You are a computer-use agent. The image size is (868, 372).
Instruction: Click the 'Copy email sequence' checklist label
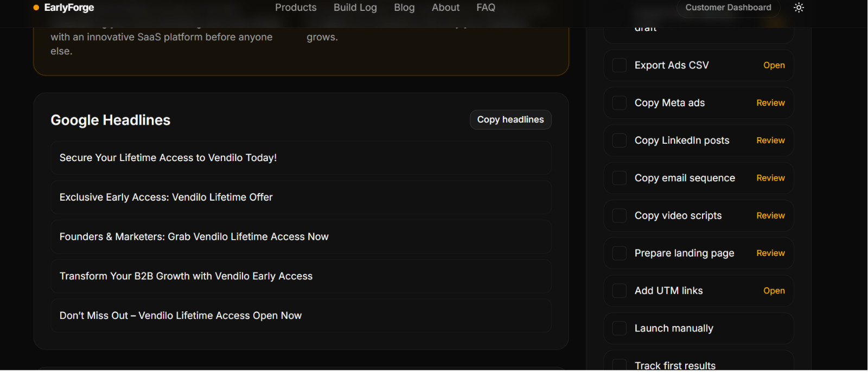pyautogui.click(x=685, y=178)
